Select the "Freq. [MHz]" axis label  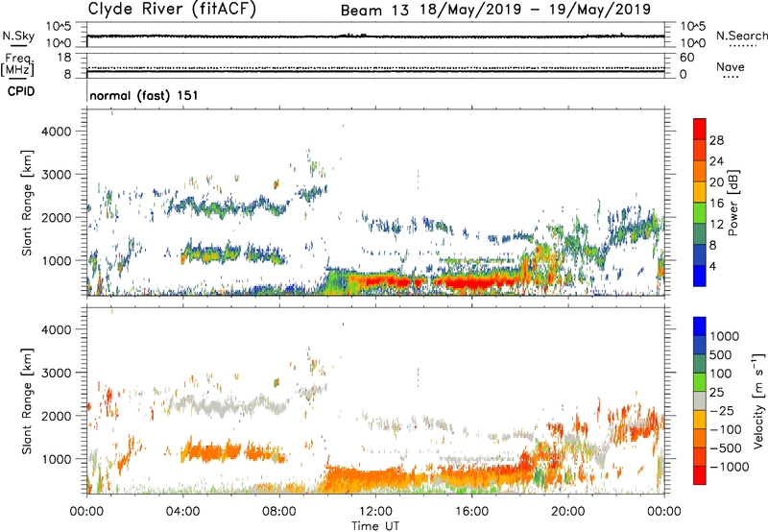point(17,64)
